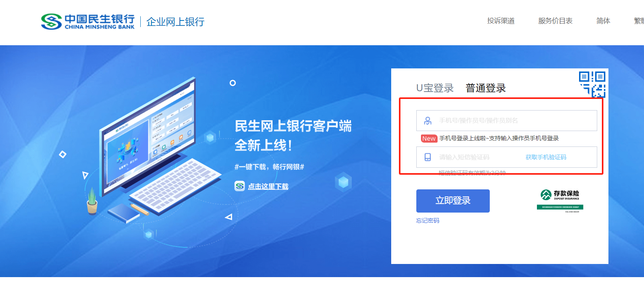The height and width of the screenshot is (286, 644).
Task: Click the 立即登录 button
Action: tap(453, 201)
